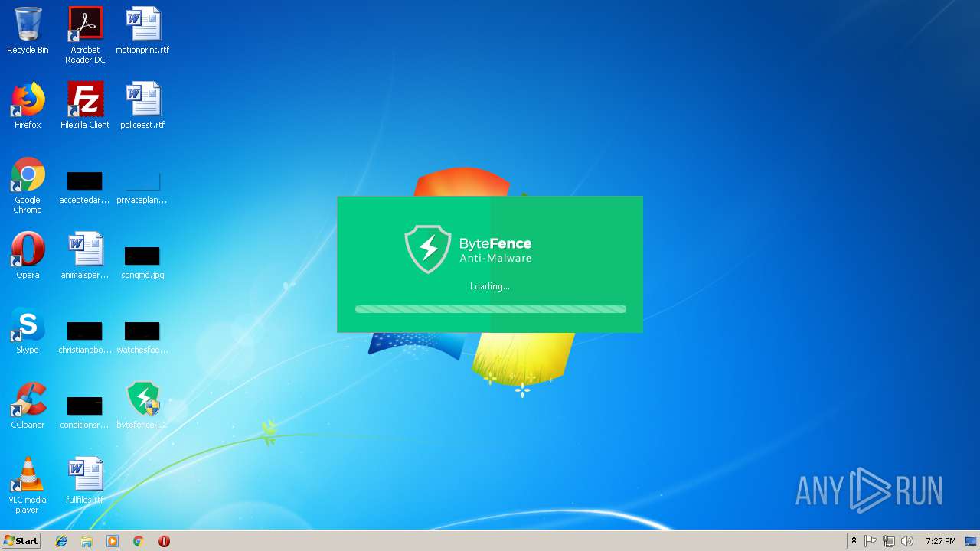The width and height of the screenshot is (980, 551).
Task: Select the acceptedar... desktop file
Action: click(85, 187)
